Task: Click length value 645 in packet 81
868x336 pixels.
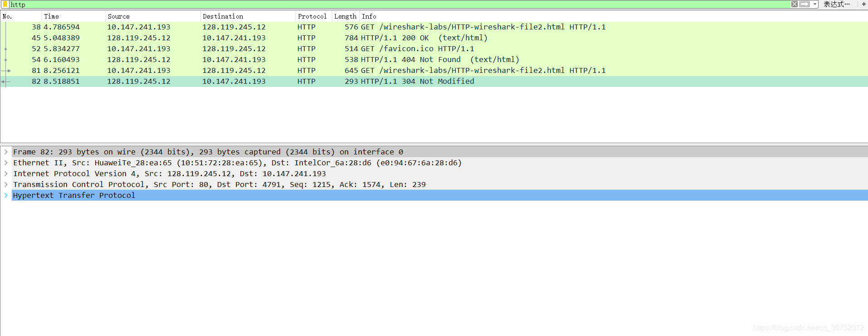Action: click(351, 71)
